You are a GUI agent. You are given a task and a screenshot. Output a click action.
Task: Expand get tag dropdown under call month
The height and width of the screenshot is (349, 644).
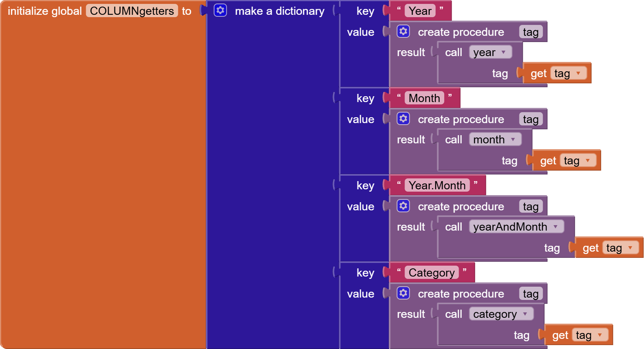[x=588, y=160]
